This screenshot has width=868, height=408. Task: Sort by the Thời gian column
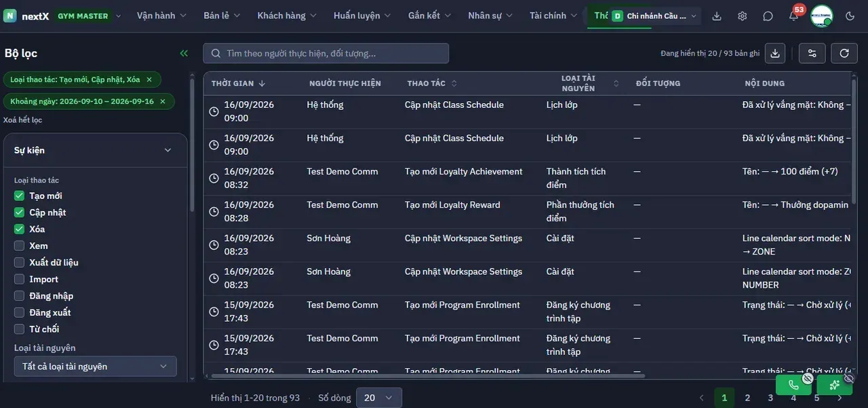click(x=238, y=84)
